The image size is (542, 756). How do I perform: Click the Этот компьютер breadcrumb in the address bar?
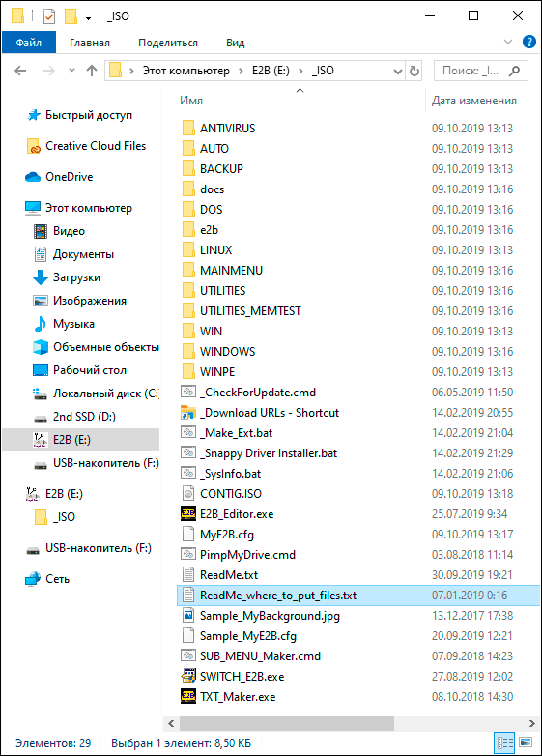[185, 71]
